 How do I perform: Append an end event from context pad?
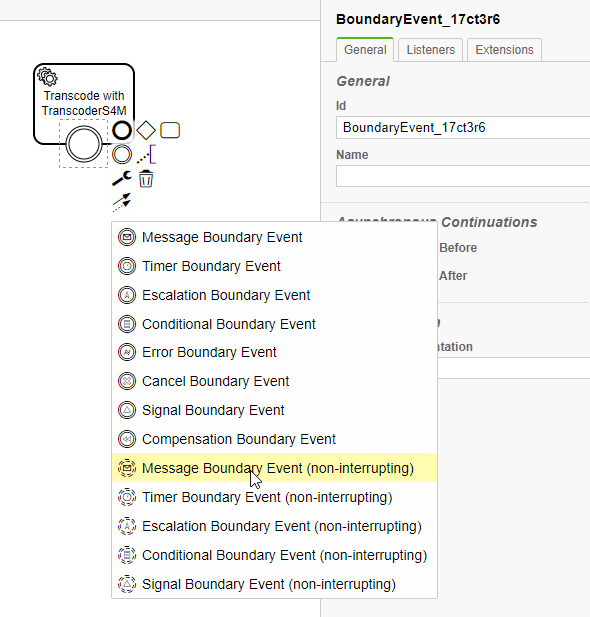[x=122, y=130]
